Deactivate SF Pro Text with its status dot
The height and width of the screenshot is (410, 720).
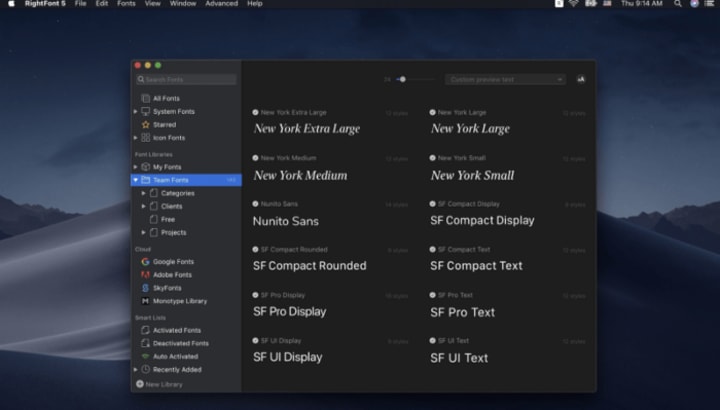[x=432, y=295]
